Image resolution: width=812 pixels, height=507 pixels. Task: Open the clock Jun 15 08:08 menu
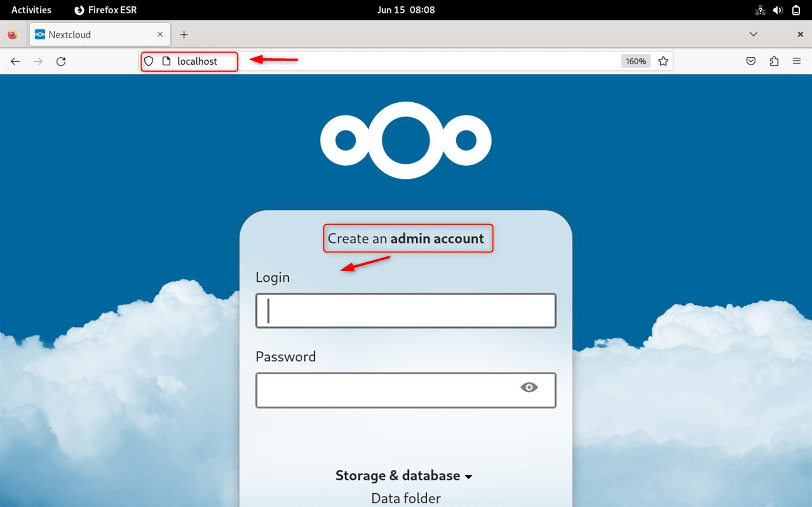click(x=406, y=10)
